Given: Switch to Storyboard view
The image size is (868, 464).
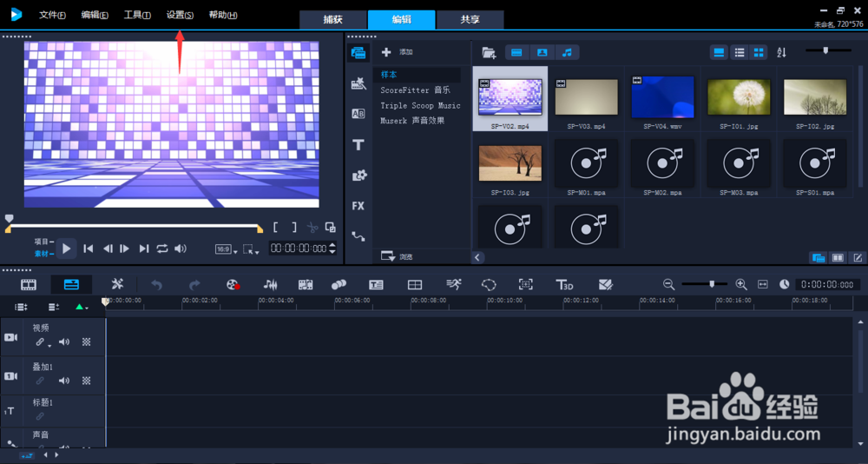Looking at the screenshot, I should pyautogui.click(x=29, y=285).
